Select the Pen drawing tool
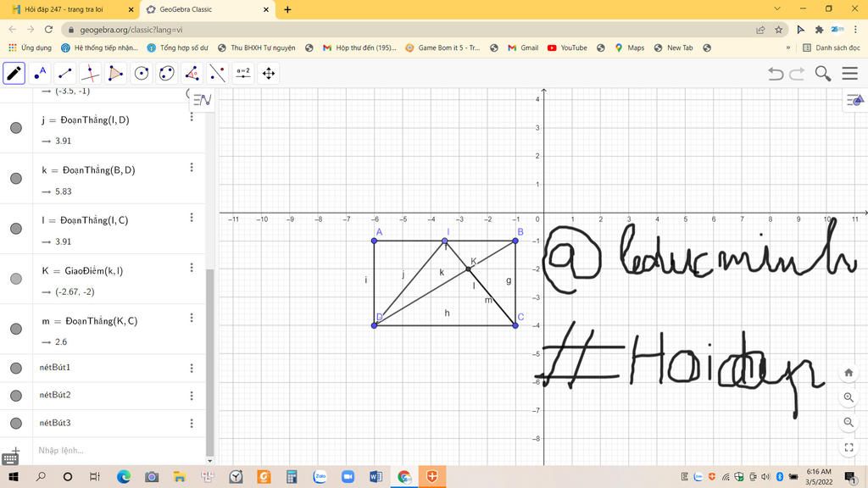 (x=14, y=73)
